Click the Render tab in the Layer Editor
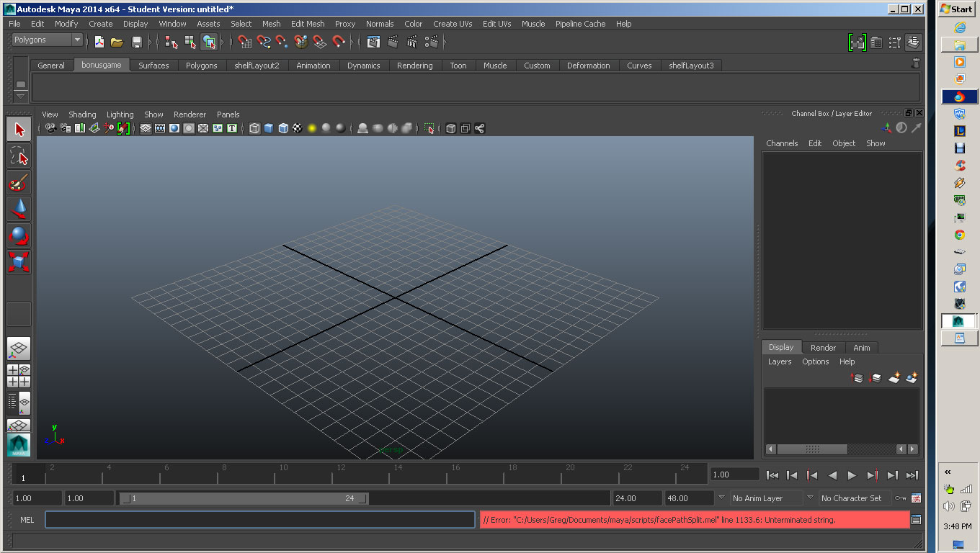The width and height of the screenshot is (980, 553). [x=823, y=347]
